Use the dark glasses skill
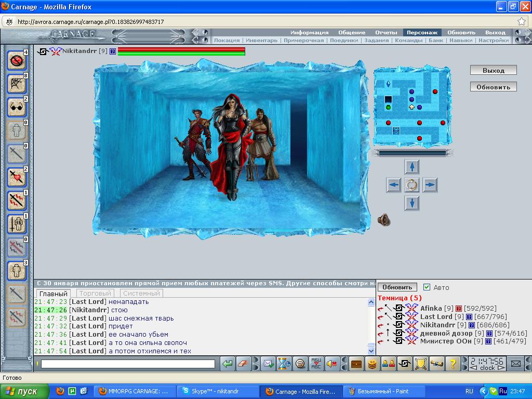532x399 pixels. tap(17, 107)
